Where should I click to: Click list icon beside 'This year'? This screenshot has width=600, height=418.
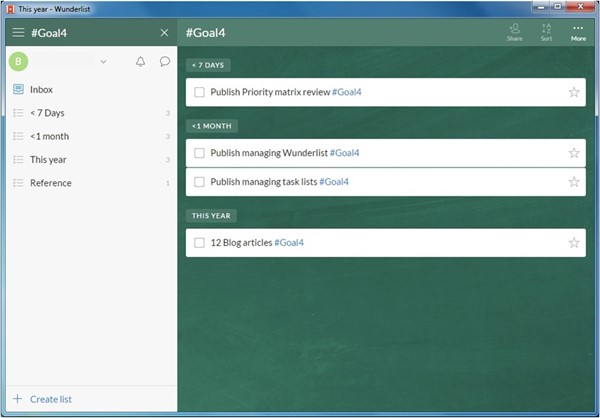[18, 160]
